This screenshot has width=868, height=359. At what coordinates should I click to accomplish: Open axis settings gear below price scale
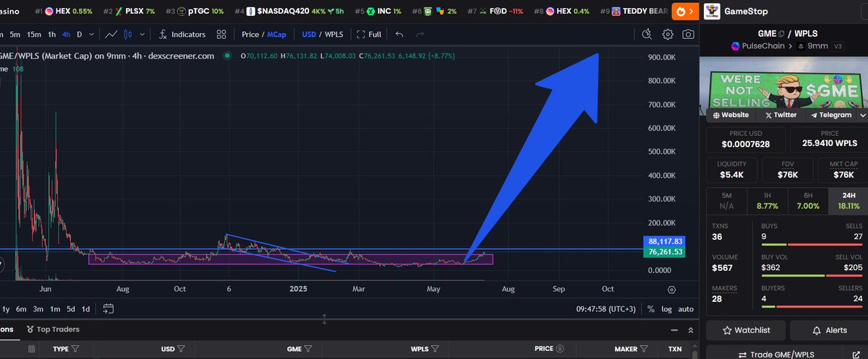(671, 290)
